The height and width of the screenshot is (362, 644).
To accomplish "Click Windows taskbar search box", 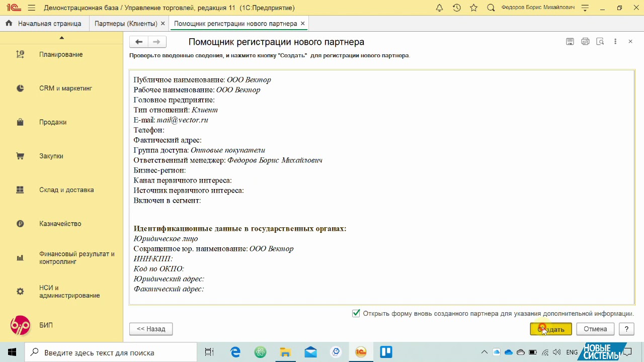I will point(111,352).
